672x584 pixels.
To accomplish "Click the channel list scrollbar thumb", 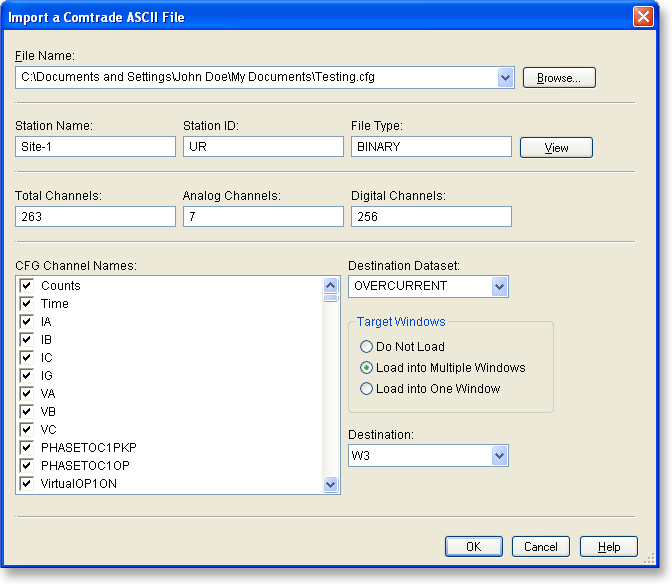I will point(330,298).
